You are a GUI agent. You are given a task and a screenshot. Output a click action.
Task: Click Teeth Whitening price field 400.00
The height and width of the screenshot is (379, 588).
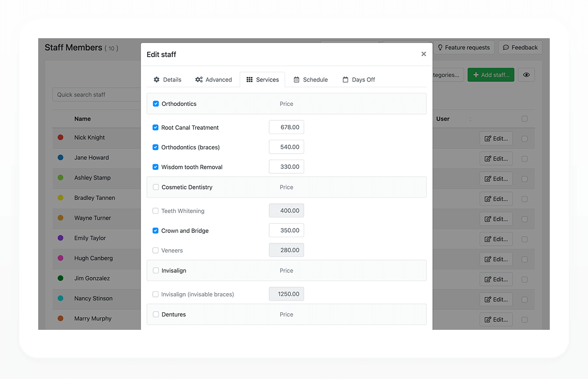click(x=286, y=211)
